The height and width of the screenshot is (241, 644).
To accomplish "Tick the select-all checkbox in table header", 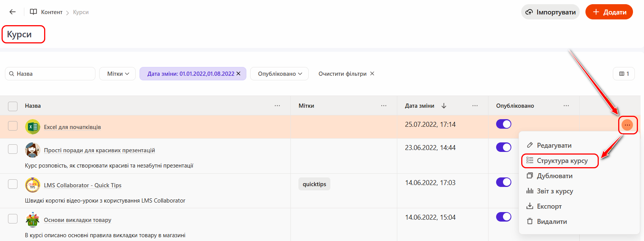I will (x=13, y=106).
